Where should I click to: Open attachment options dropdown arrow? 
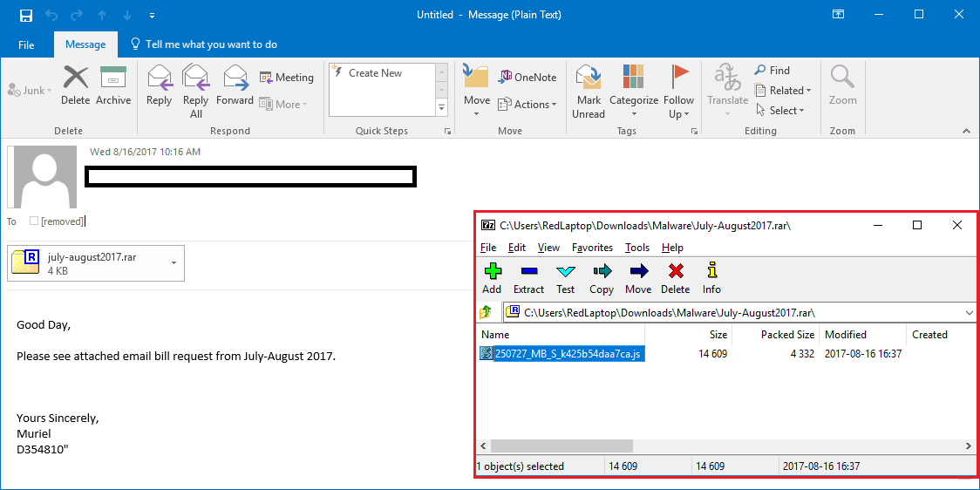click(174, 264)
